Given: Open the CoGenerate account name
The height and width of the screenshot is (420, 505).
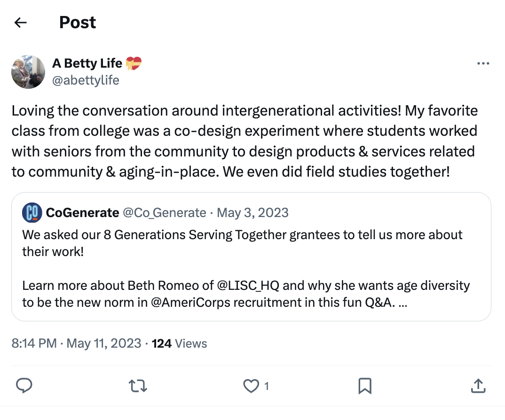Looking at the screenshot, I should [82, 213].
